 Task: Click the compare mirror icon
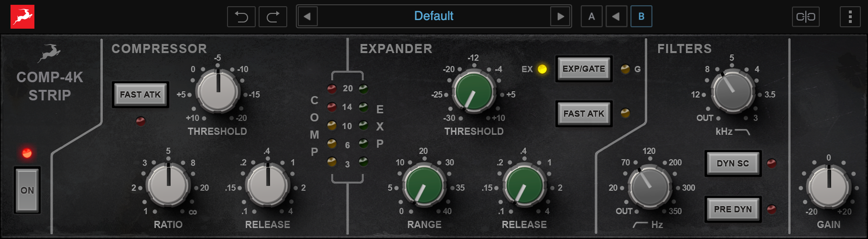[805, 17]
